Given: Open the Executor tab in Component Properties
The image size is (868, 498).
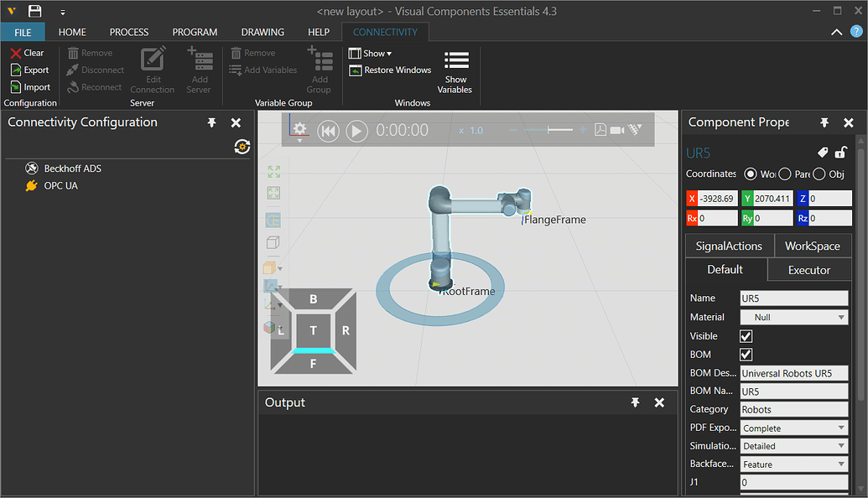Looking at the screenshot, I should [808, 269].
